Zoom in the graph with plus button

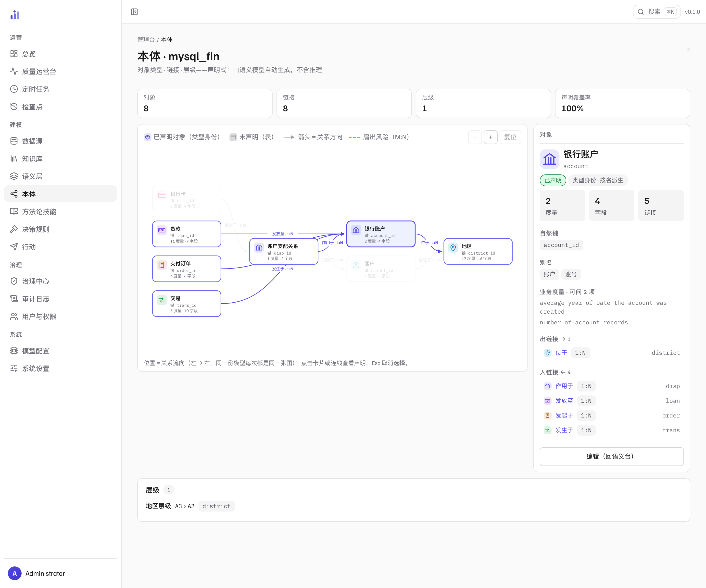pyautogui.click(x=491, y=137)
